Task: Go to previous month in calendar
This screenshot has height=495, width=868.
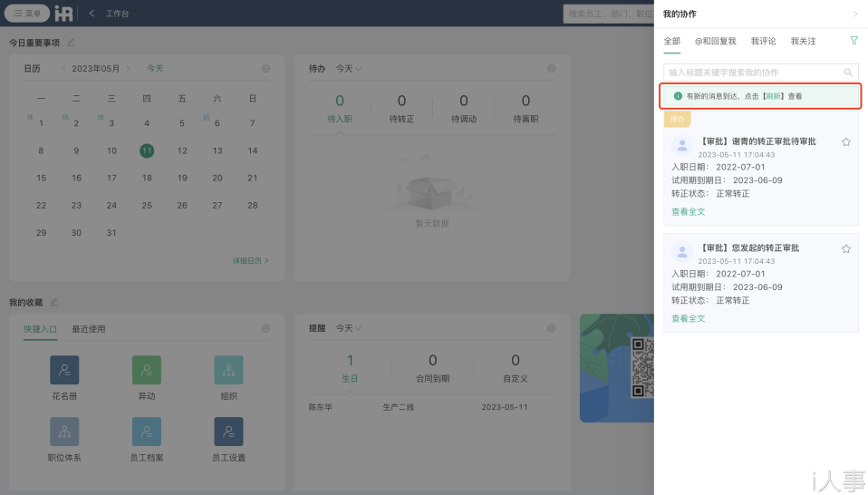Action: tap(63, 69)
